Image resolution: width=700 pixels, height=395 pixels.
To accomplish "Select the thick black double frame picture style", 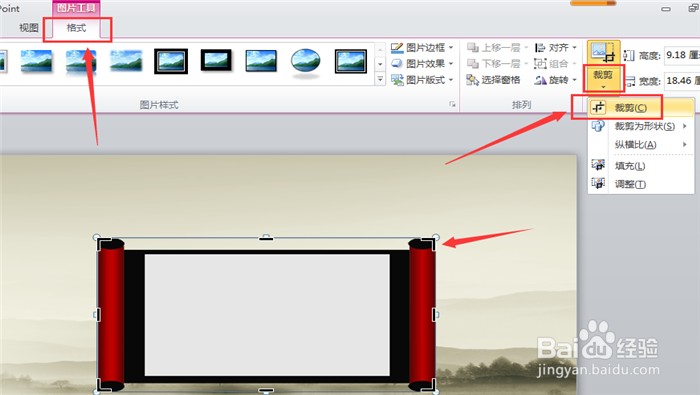I will point(171,61).
